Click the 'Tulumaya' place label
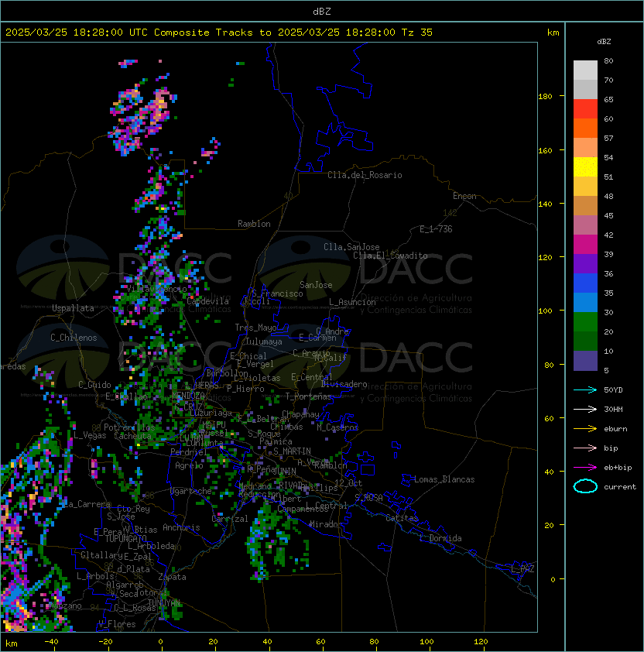This screenshot has width=644, height=652. pyautogui.click(x=264, y=341)
